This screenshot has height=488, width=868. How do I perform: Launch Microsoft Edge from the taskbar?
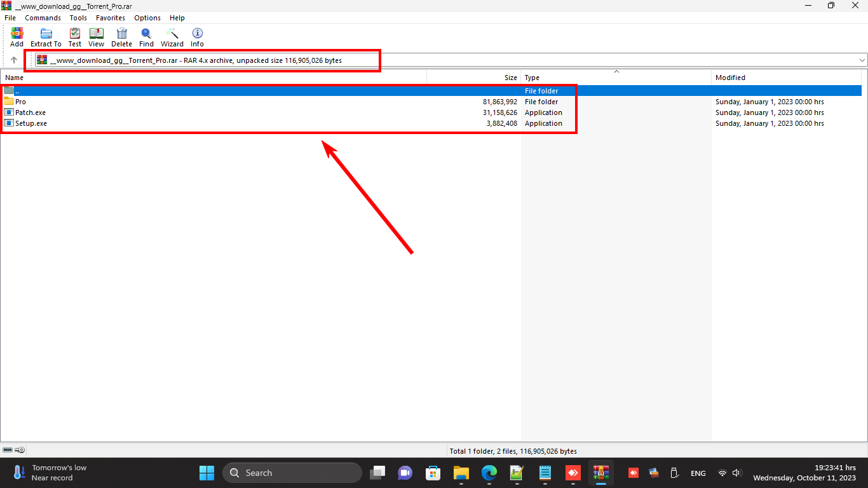point(489,473)
